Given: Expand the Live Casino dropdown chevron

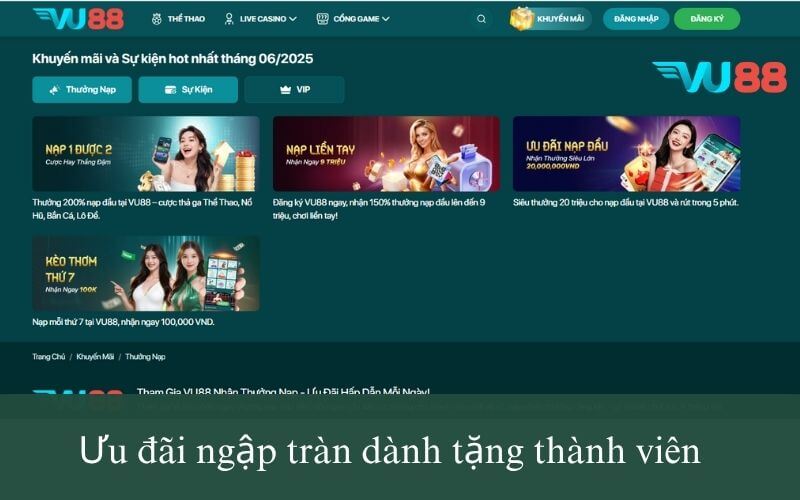Looking at the screenshot, I should point(293,19).
